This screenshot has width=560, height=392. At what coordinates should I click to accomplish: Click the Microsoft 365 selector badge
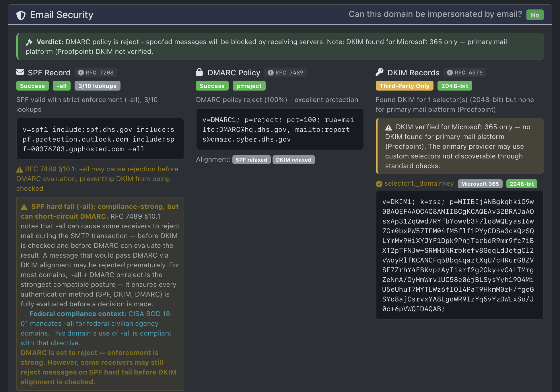[480, 184]
